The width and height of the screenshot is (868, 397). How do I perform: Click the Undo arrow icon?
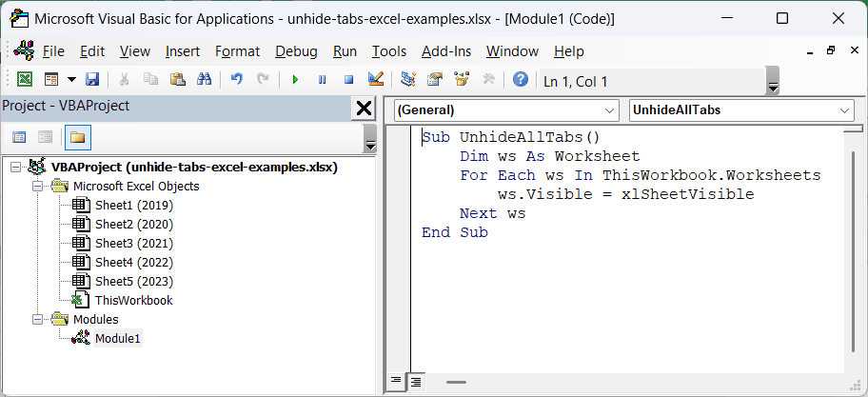click(236, 80)
